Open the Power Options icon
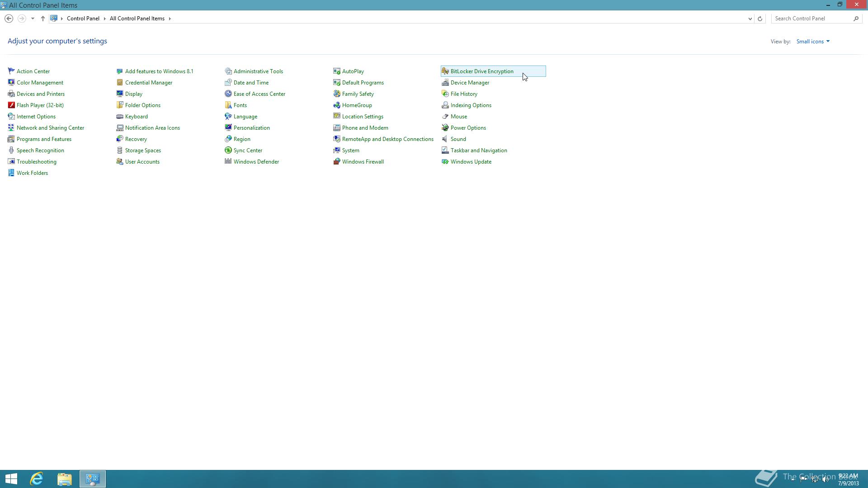868x488 pixels. 445,127
